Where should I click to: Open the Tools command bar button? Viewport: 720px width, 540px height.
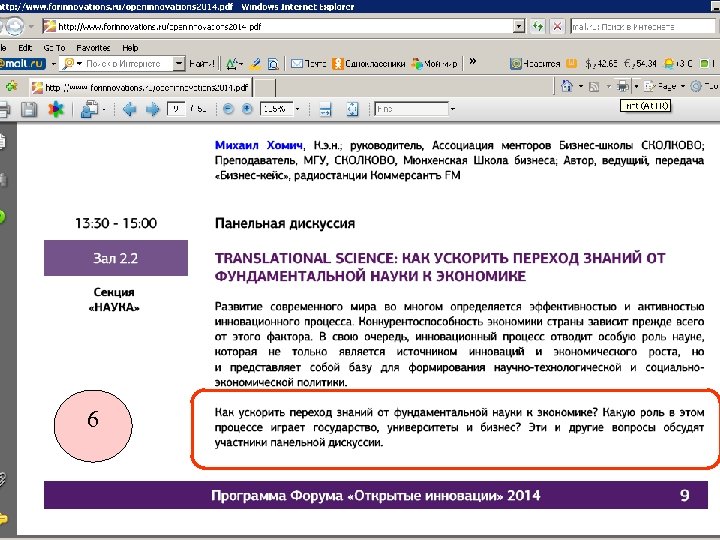coord(705,86)
